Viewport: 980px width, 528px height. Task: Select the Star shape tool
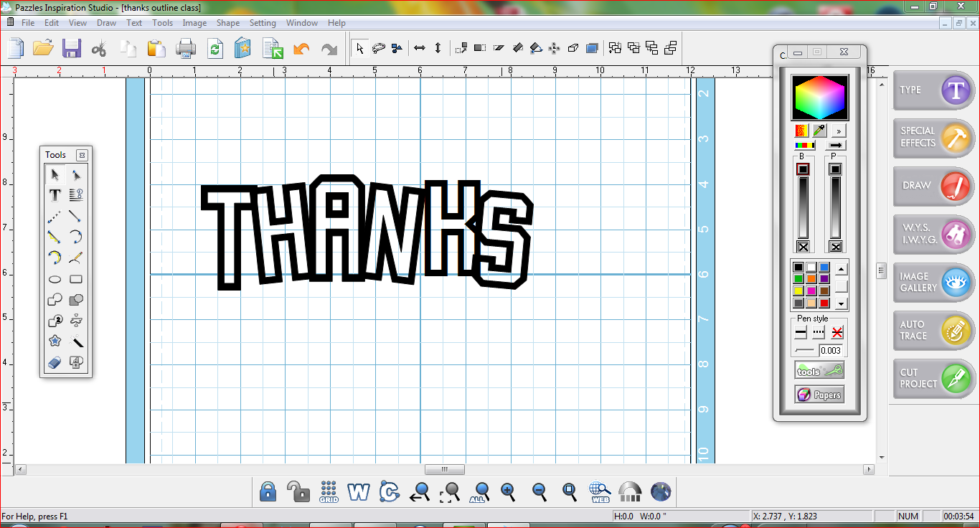click(55, 341)
